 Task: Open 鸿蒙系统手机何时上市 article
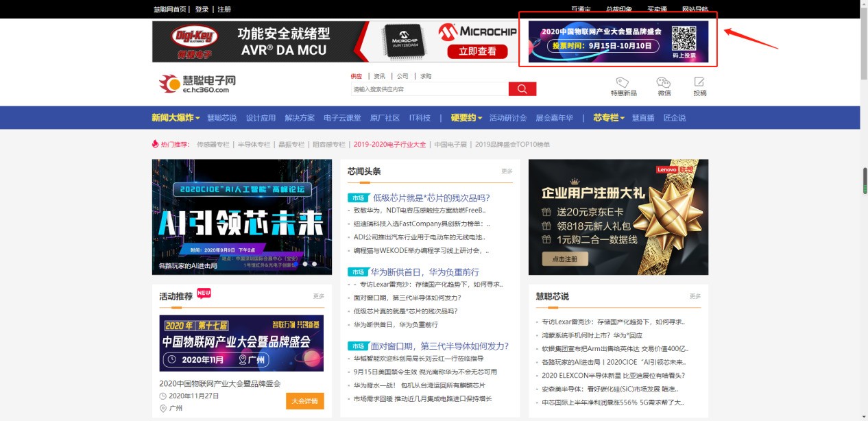click(x=592, y=335)
